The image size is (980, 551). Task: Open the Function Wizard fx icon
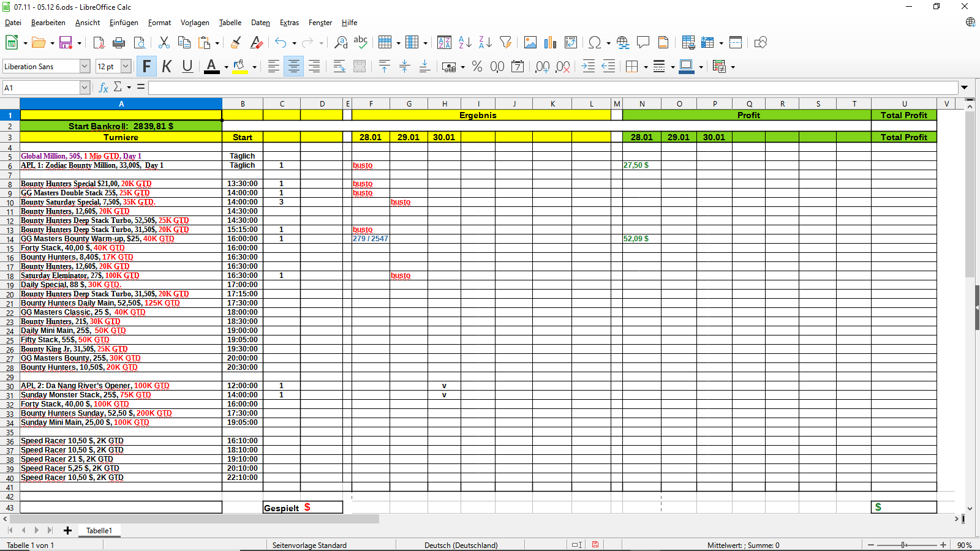104,88
